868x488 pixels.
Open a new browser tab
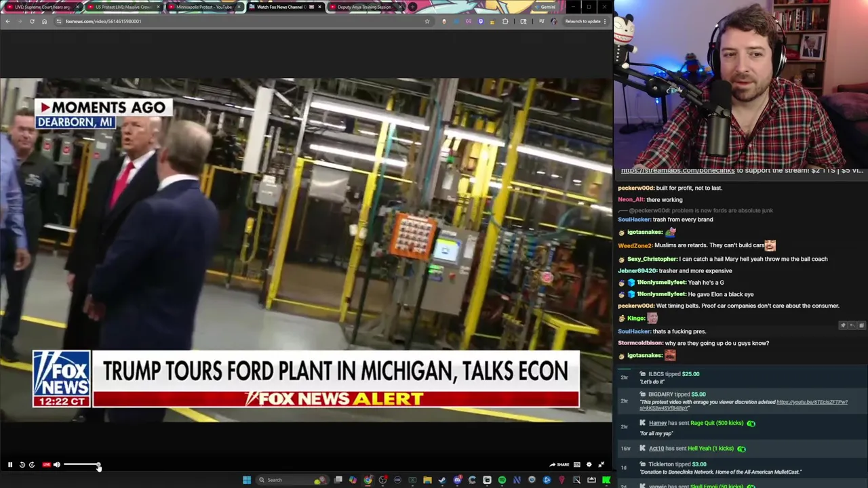412,7
